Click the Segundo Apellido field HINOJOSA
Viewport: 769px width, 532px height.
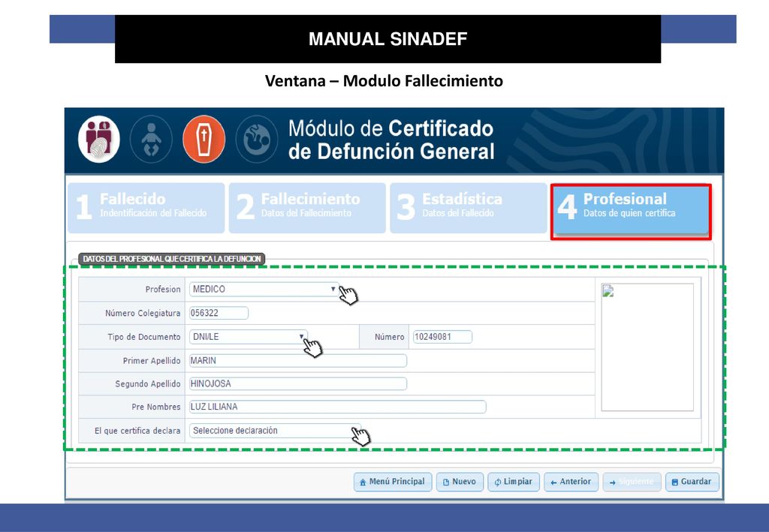click(x=297, y=383)
